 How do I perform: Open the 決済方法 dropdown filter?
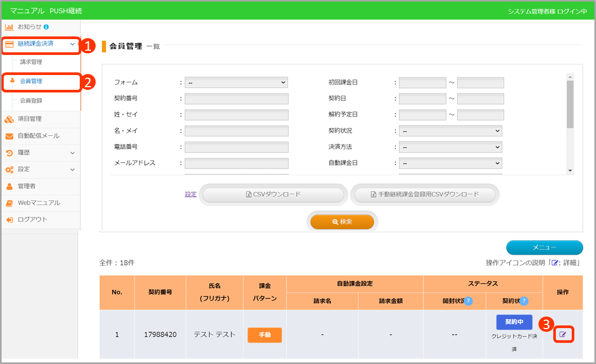[x=450, y=147]
